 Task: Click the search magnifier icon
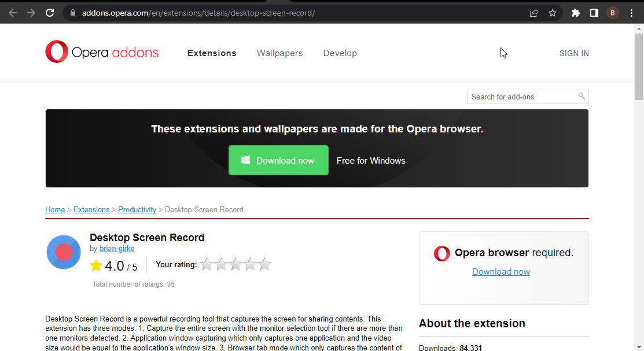(x=582, y=96)
